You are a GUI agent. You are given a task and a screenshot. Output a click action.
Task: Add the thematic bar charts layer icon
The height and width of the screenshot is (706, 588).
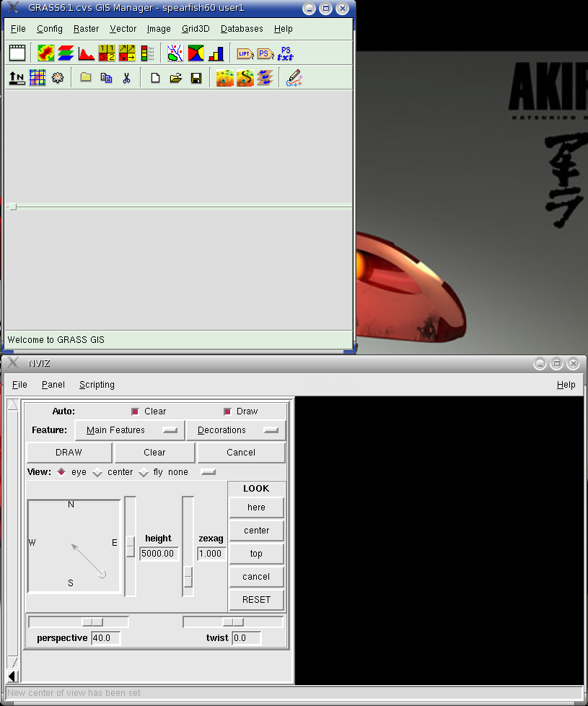(x=216, y=53)
